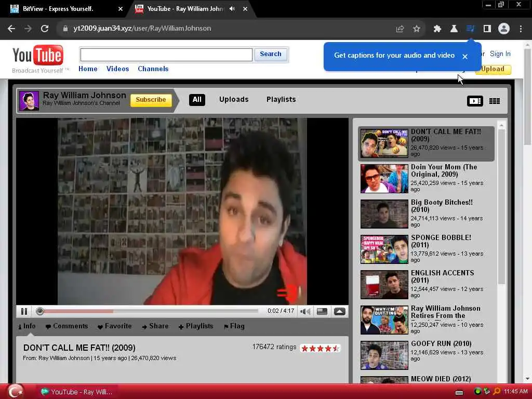
Task: Open Ray William Johnson Retires video thumbnail
Action: (384, 320)
